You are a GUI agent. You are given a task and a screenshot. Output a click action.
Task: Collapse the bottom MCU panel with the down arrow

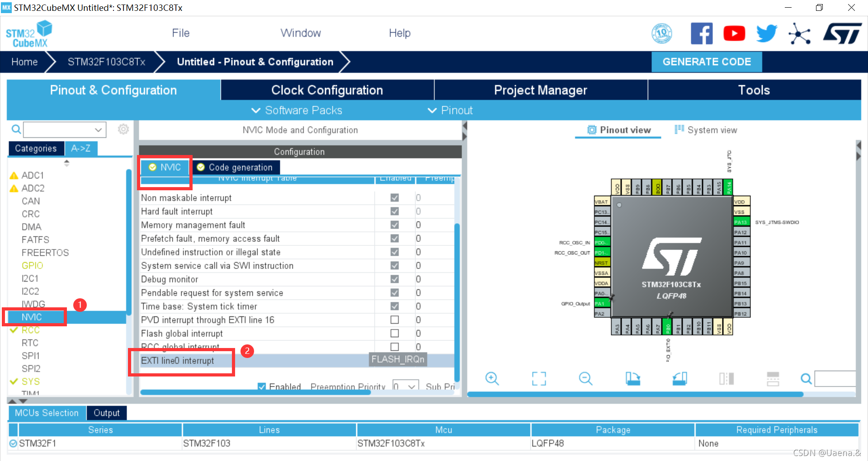pyautogui.click(x=23, y=401)
